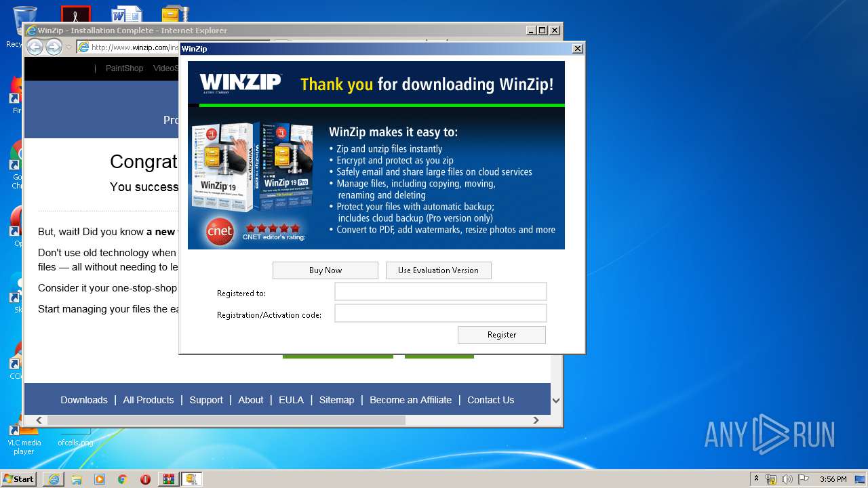Focus the Registration/Activation code field

coord(440,313)
